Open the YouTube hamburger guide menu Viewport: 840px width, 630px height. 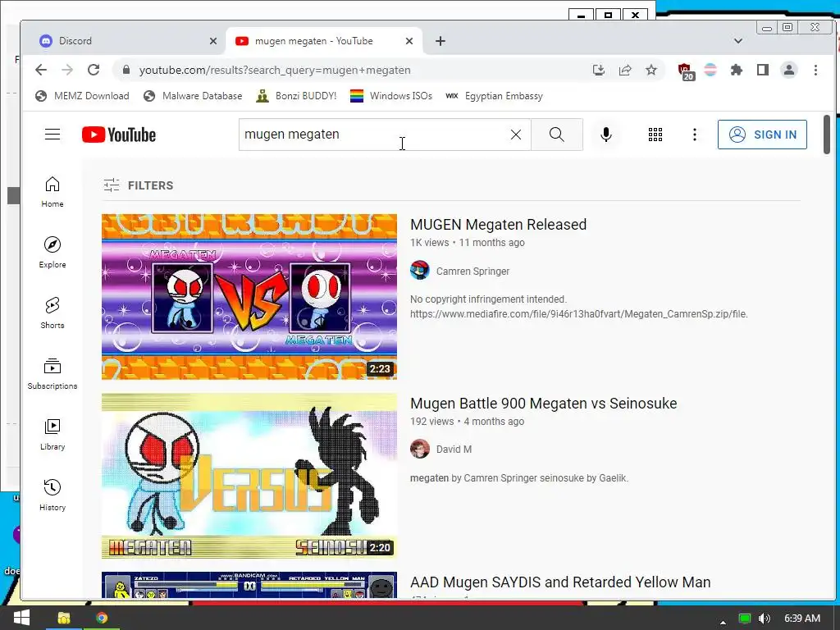coord(52,134)
